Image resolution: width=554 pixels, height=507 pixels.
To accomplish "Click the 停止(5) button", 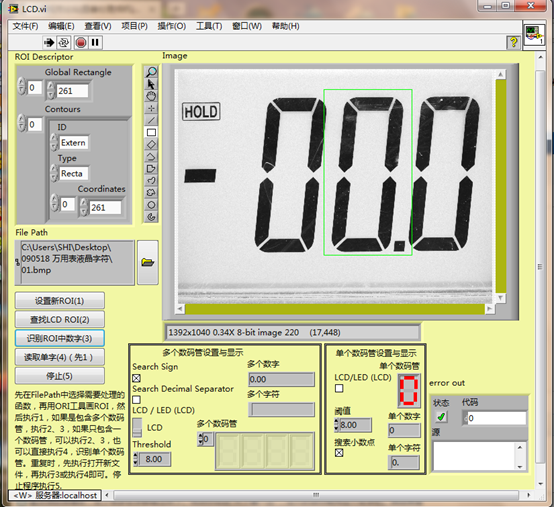I will [60, 376].
